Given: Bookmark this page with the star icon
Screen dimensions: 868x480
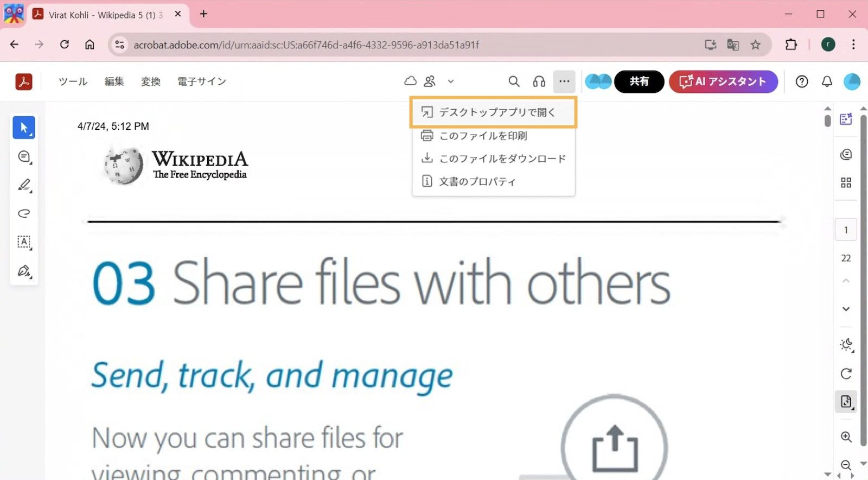Looking at the screenshot, I should [x=755, y=45].
